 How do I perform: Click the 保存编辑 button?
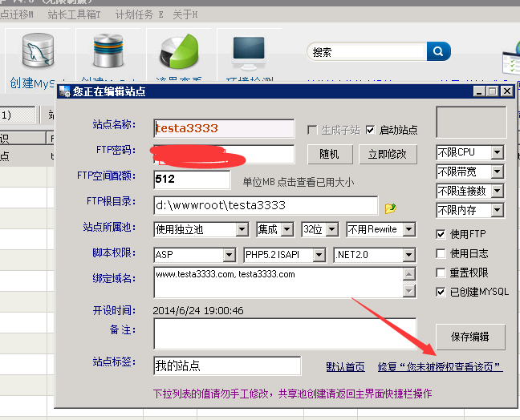pyautogui.click(x=471, y=336)
